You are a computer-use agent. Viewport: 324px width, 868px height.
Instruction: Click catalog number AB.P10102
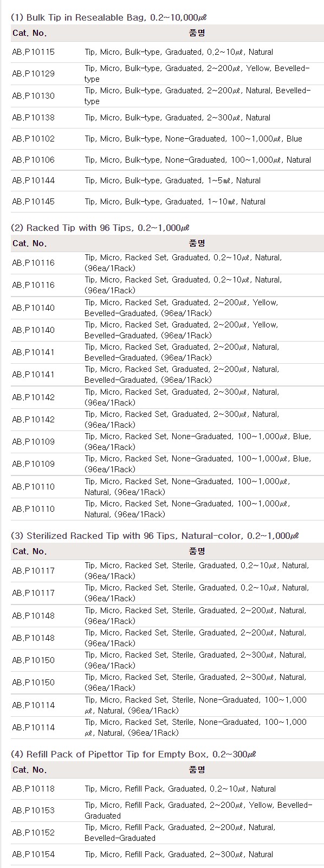tap(33, 139)
